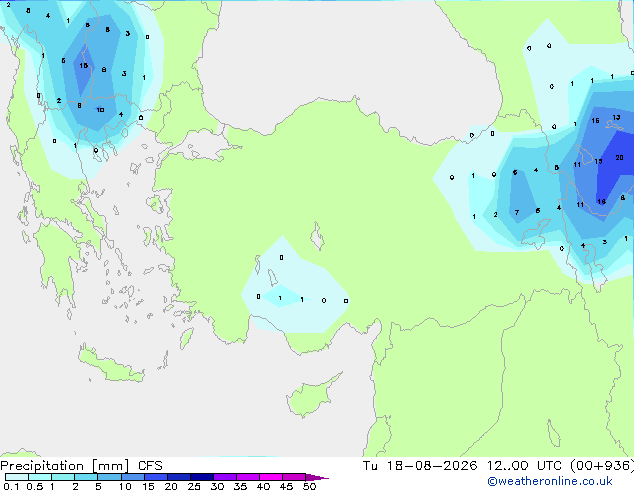The image size is (634, 490).
Task: Select the 30–35 mm purple legend swatch
Action: (x=224, y=477)
